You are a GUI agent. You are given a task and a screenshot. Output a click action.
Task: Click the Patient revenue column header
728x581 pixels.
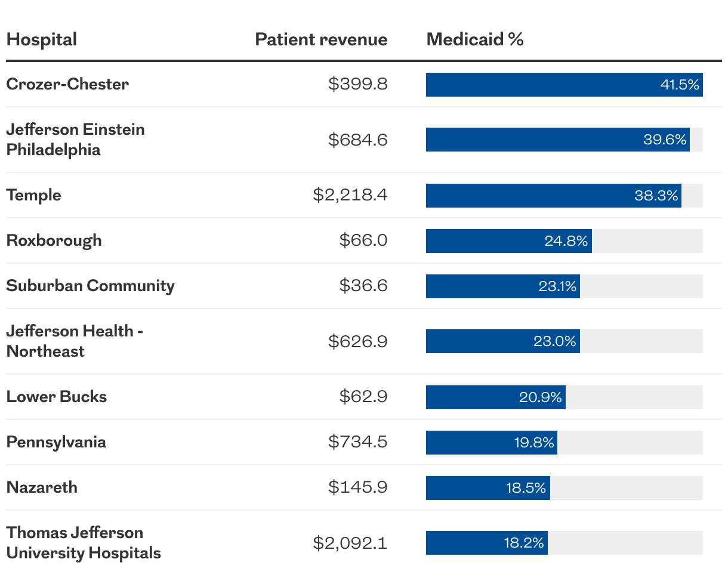[321, 40]
